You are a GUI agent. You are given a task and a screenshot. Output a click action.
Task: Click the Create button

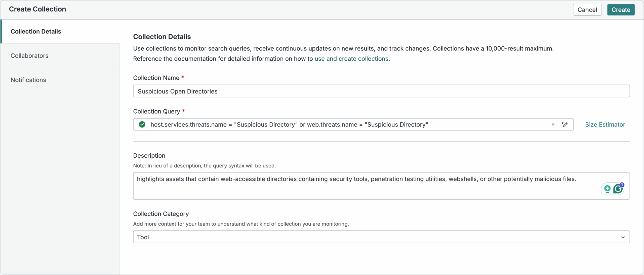click(620, 10)
